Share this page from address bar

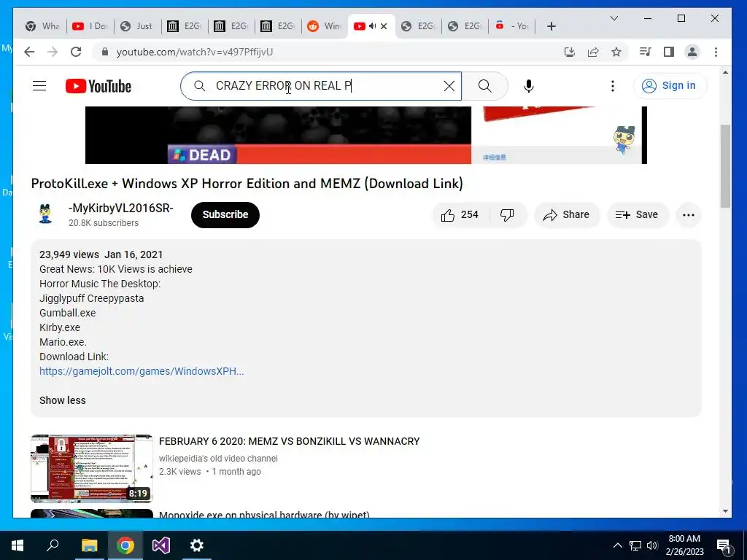(593, 52)
